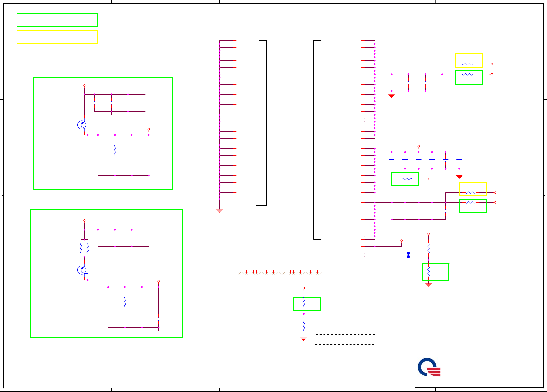Screen dimensions: 547x392
Task: Select the transistor symbol in the upper left circuit
Action: pyautogui.click(x=82, y=125)
